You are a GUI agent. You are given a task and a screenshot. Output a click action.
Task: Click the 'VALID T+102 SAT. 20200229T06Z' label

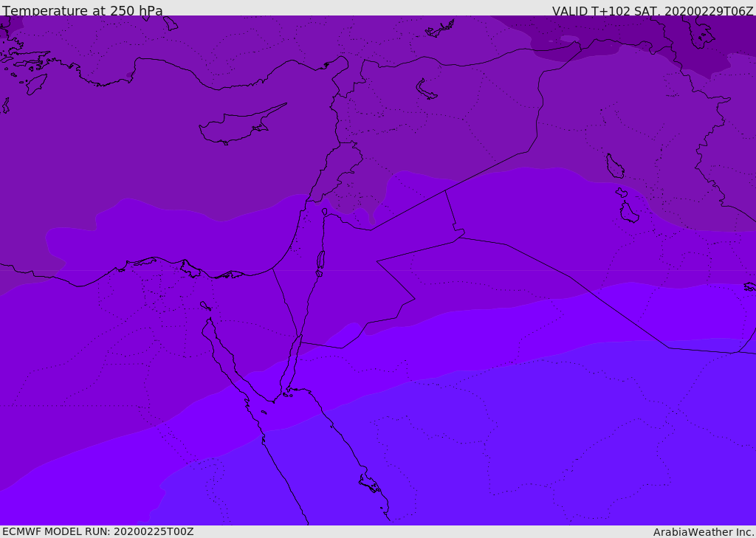[653, 11]
